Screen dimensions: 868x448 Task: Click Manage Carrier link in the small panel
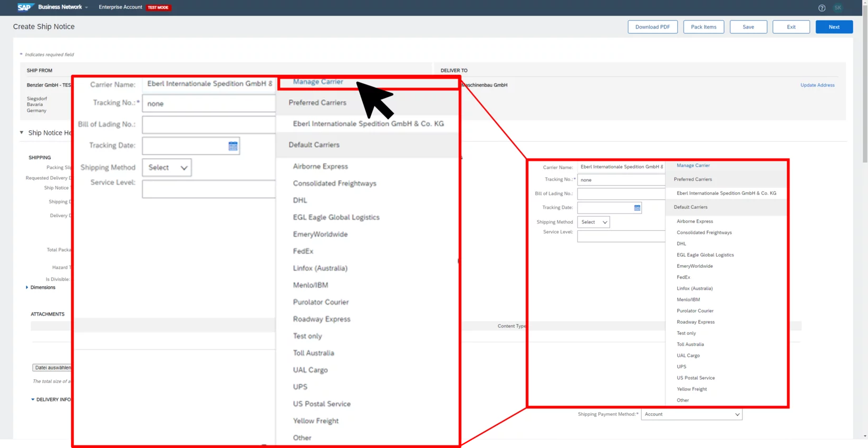693,165
